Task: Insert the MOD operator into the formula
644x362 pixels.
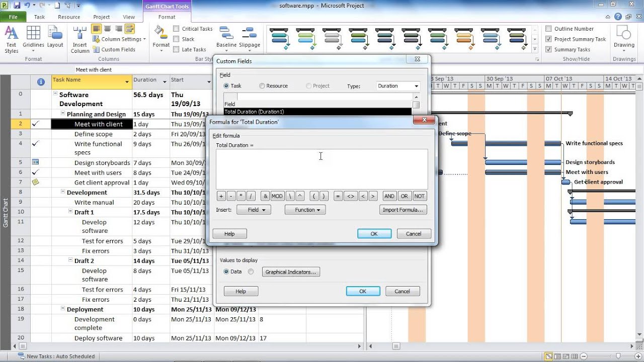Action: coord(277,196)
